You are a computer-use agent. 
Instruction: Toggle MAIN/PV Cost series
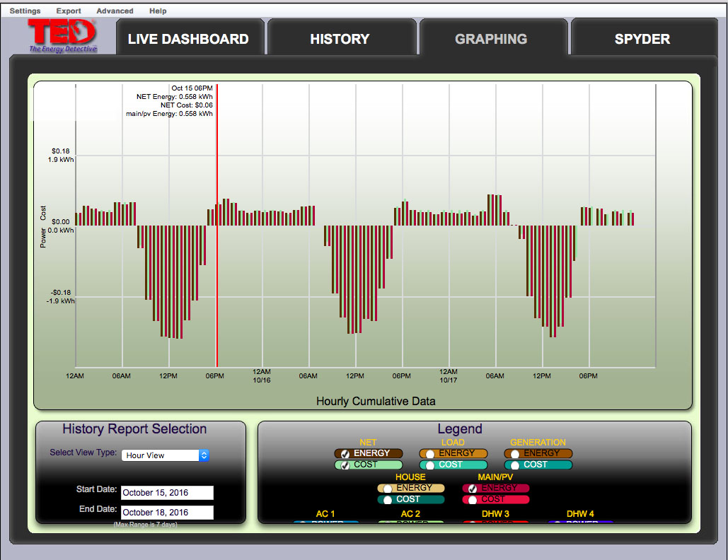pyautogui.click(x=496, y=499)
